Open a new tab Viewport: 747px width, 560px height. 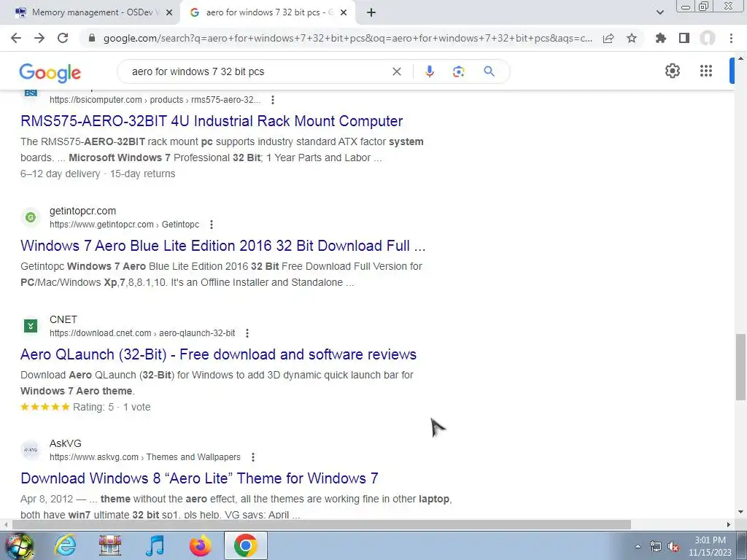(x=371, y=12)
